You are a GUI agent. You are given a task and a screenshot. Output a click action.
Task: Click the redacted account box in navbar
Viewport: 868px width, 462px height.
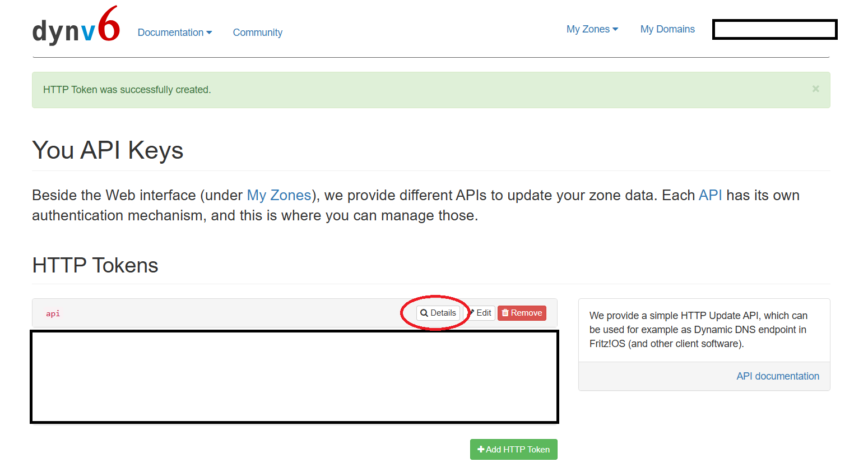(774, 30)
